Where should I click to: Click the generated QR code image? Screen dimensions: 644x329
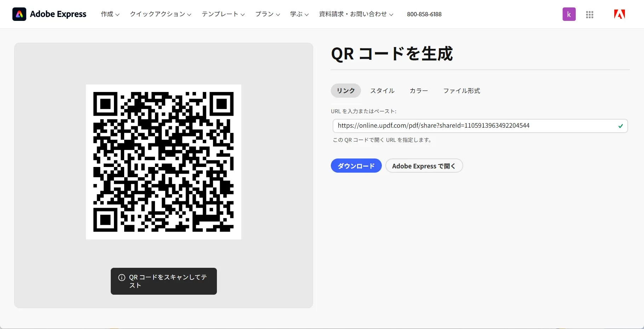163,162
